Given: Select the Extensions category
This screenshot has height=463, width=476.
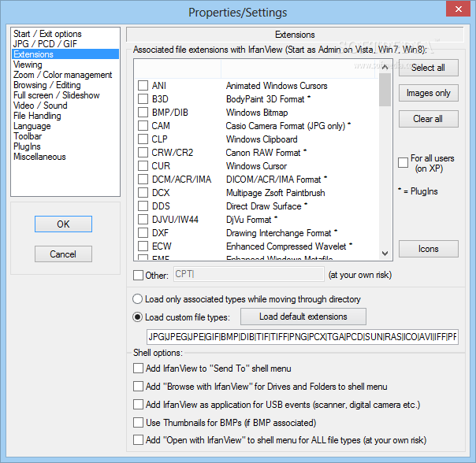Looking at the screenshot, I should tap(65, 54).
